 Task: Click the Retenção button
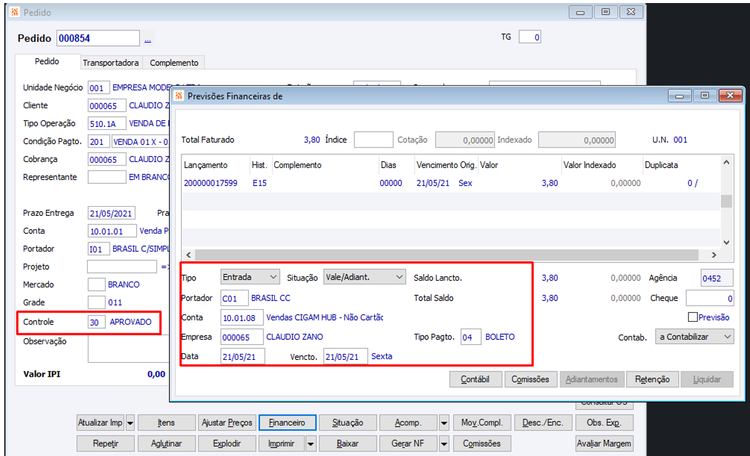(652, 379)
